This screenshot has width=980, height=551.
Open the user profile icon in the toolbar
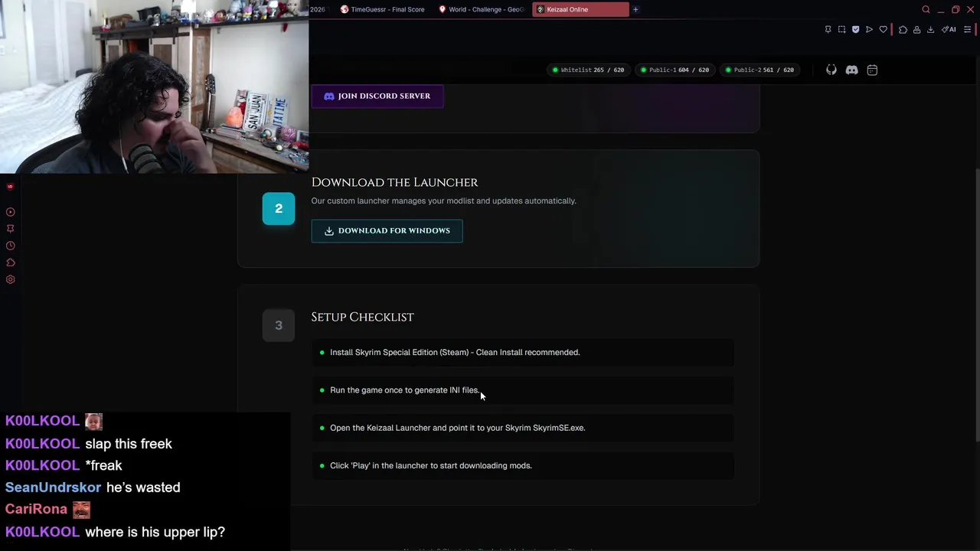click(916, 30)
